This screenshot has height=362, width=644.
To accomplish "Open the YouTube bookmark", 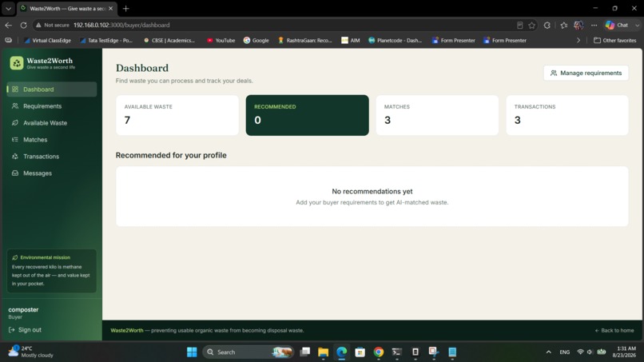I will [221, 40].
